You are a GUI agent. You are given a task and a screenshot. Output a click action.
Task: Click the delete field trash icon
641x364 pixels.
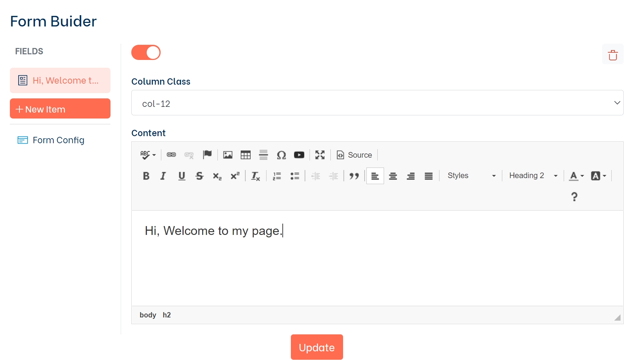coord(612,55)
